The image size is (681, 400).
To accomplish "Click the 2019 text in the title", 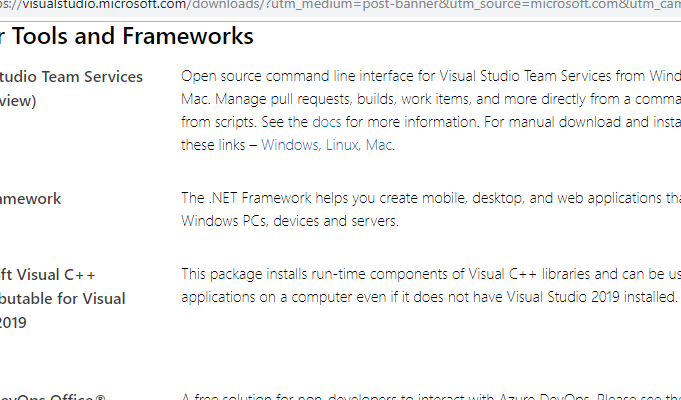I will pyautogui.click(x=13, y=323).
